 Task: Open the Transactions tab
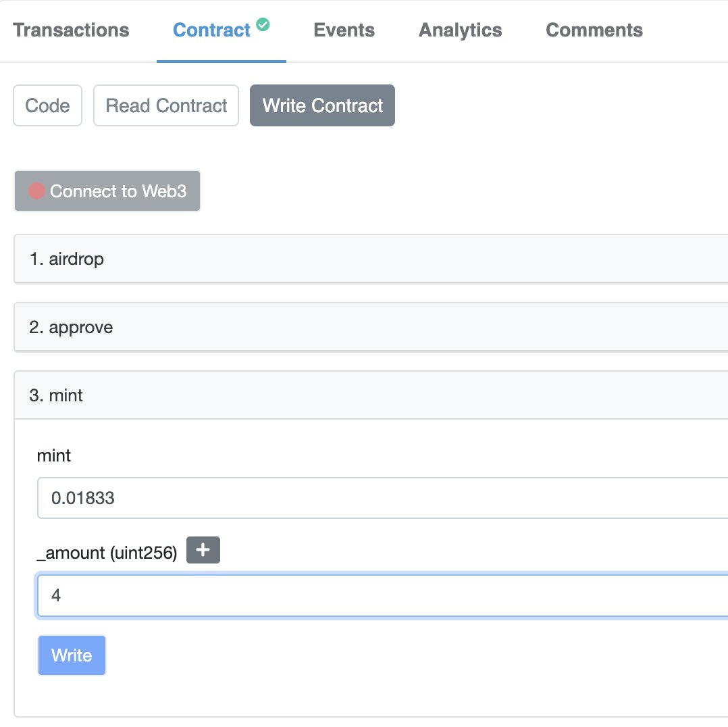[71, 30]
